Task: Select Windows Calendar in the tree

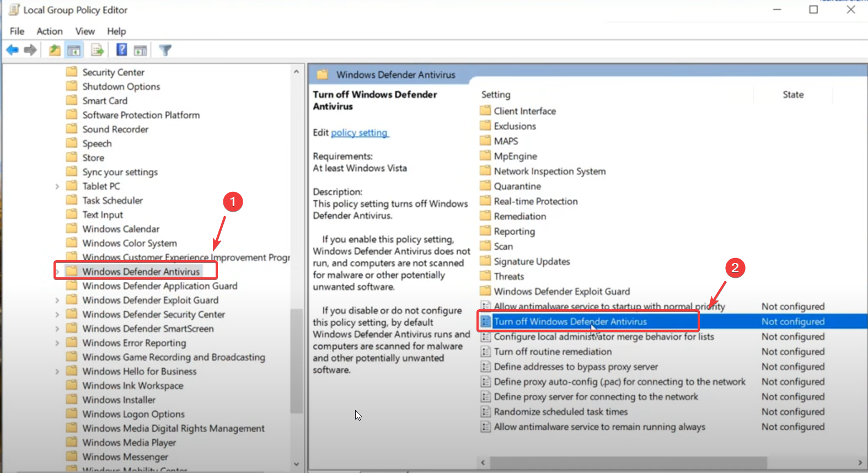Action: [121, 229]
